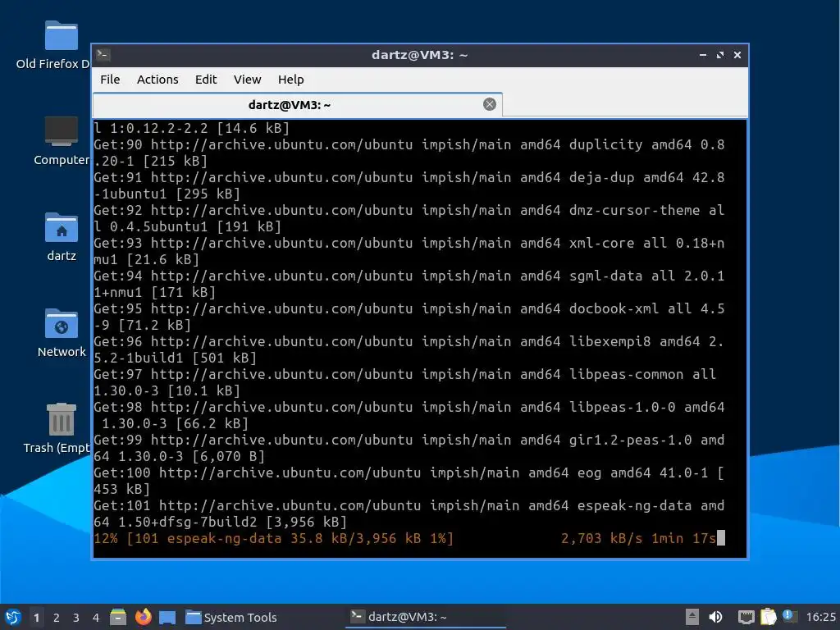Select the Computer desktop icon

click(x=61, y=141)
